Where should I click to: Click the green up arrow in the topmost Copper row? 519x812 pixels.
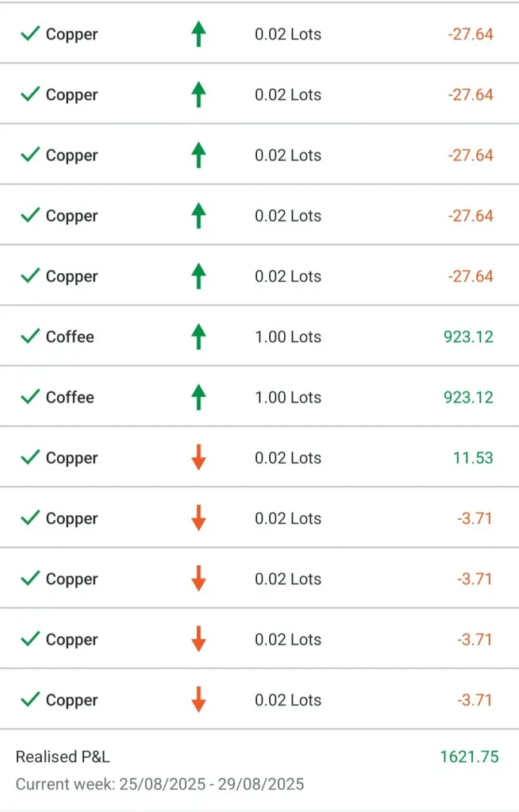coord(198,34)
